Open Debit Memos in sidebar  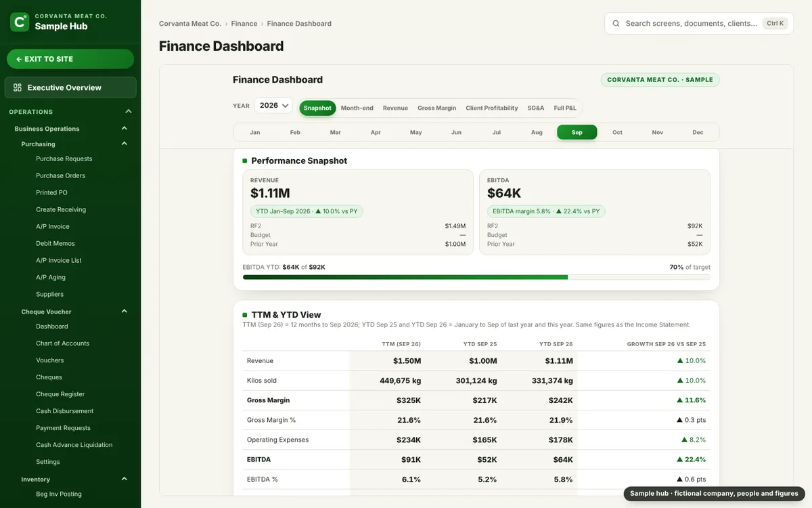pyautogui.click(x=55, y=243)
